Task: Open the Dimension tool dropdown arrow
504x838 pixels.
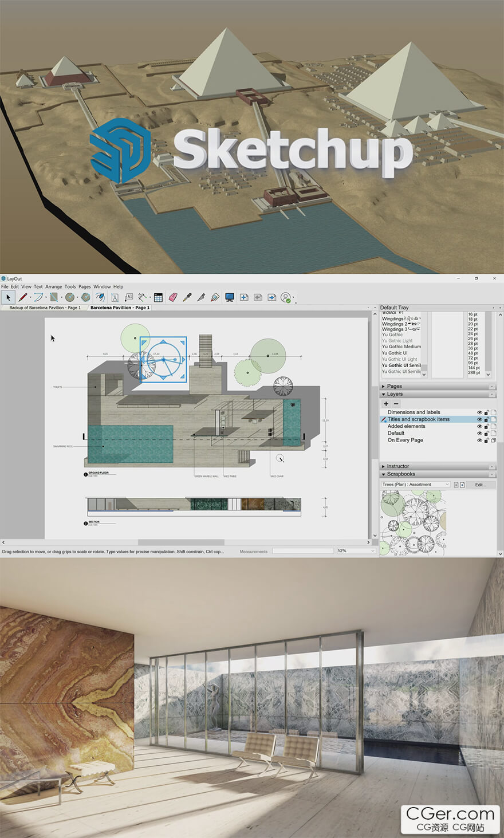Action: (x=149, y=297)
